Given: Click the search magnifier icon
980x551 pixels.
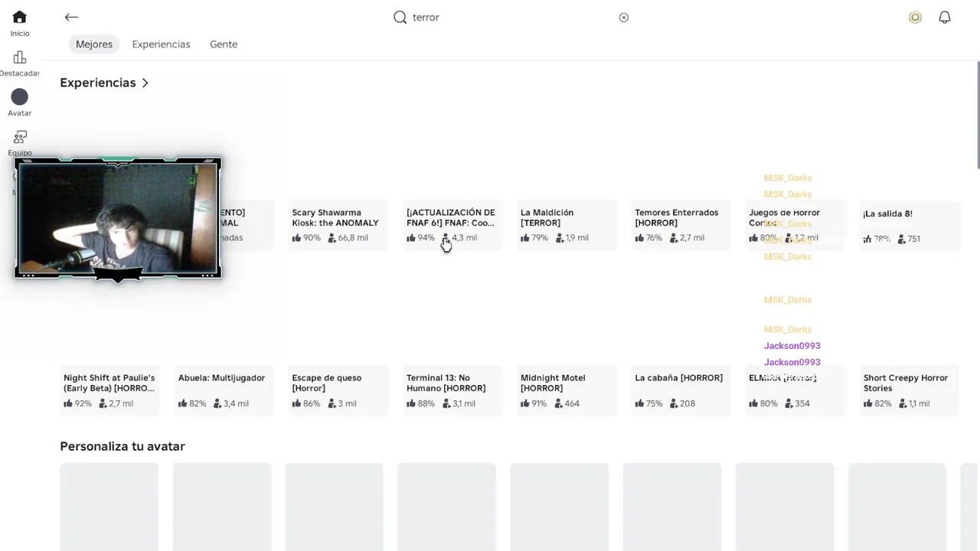Looking at the screenshot, I should coord(400,18).
